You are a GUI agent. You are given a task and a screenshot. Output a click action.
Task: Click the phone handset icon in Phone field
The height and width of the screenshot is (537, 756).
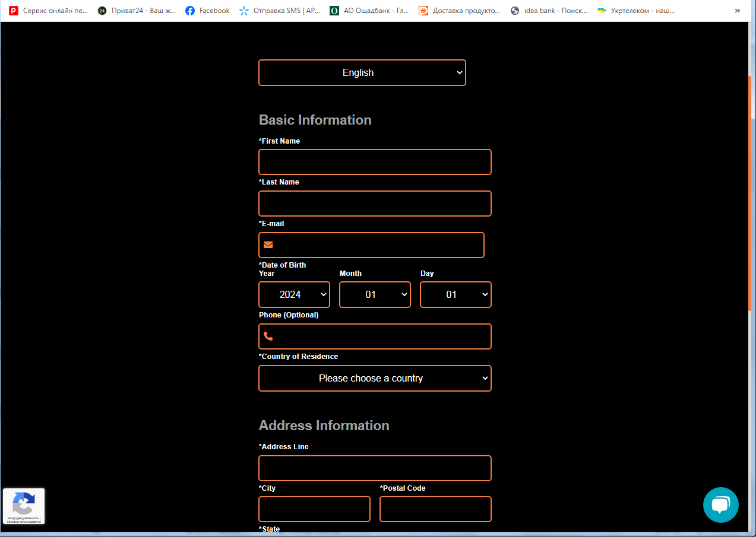coord(268,336)
